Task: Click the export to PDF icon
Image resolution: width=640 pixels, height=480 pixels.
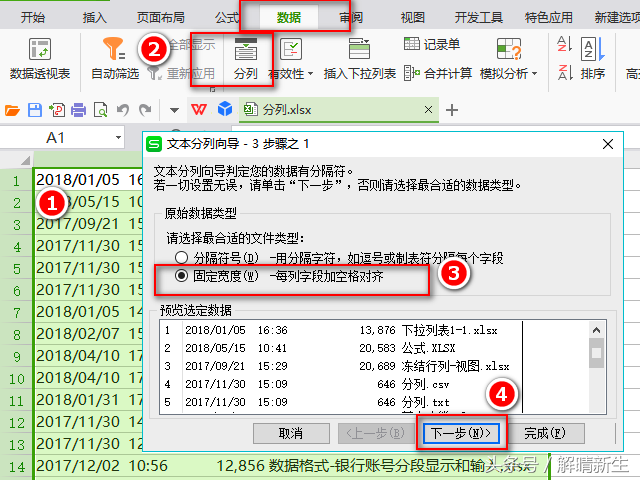Action: click(57, 110)
